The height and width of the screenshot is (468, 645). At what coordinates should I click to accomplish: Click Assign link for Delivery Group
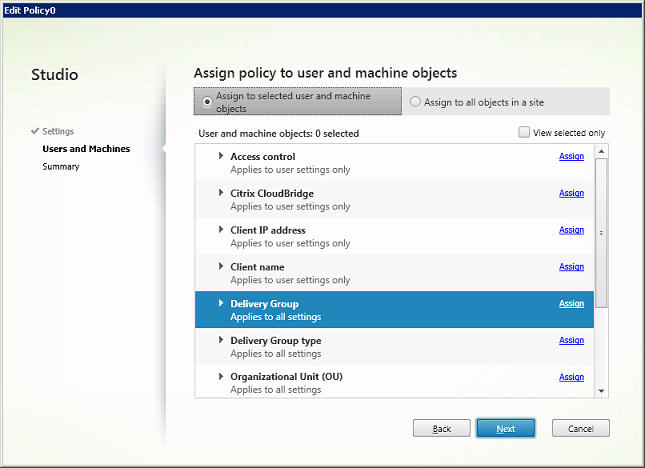tap(571, 304)
